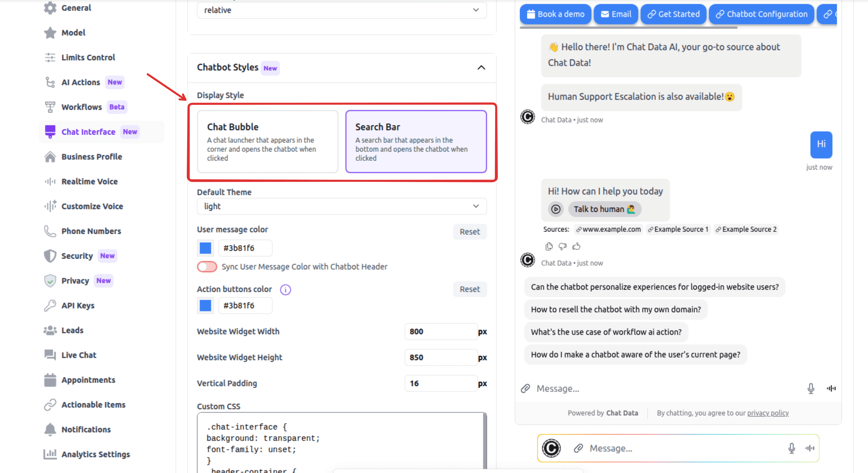Give the chatbot reply a thumbs up

577,246
